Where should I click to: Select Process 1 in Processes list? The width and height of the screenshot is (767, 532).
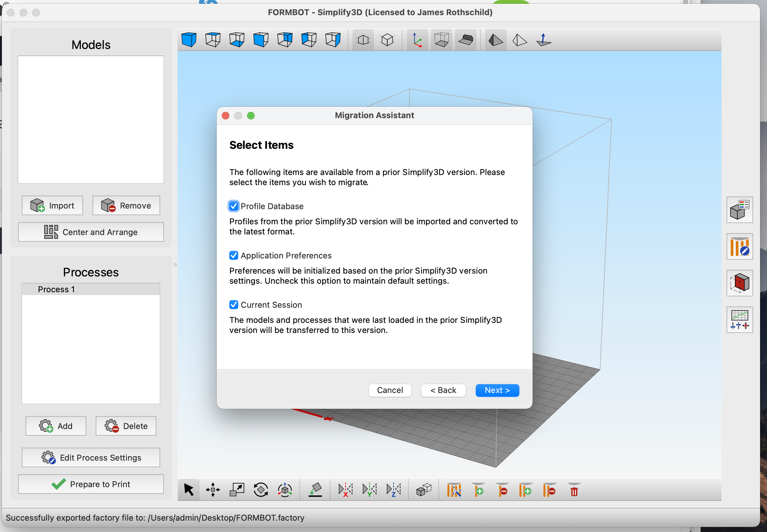click(x=91, y=289)
